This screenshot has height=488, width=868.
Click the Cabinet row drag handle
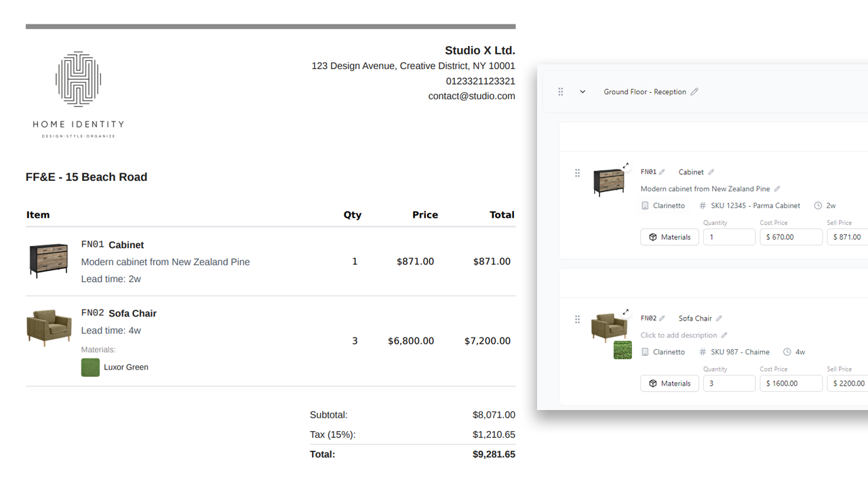coord(578,174)
